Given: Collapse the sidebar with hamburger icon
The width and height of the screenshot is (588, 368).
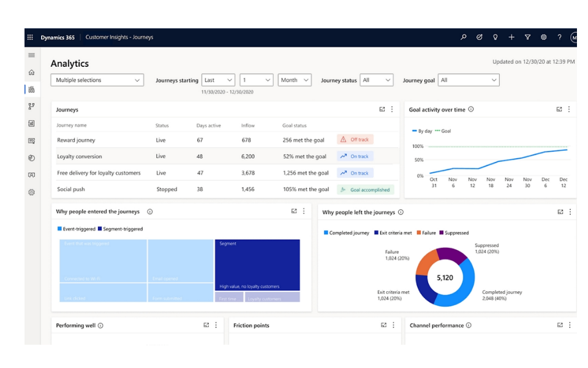Looking at the screenshot, I should (31, 55).
